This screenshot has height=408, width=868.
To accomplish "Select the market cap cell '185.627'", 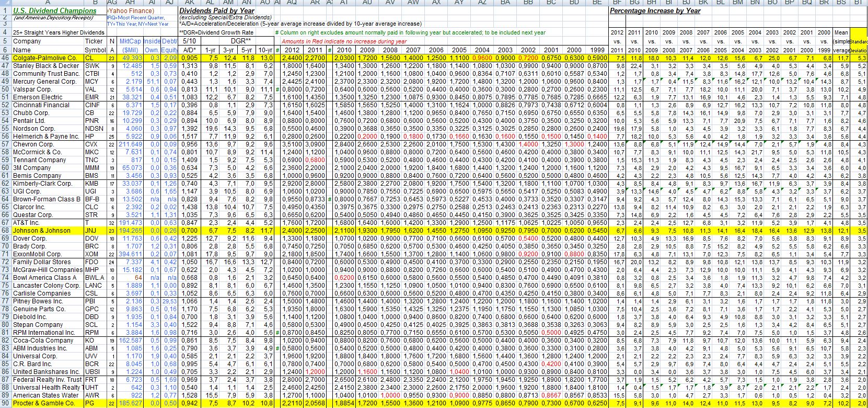I will [131, 403].
